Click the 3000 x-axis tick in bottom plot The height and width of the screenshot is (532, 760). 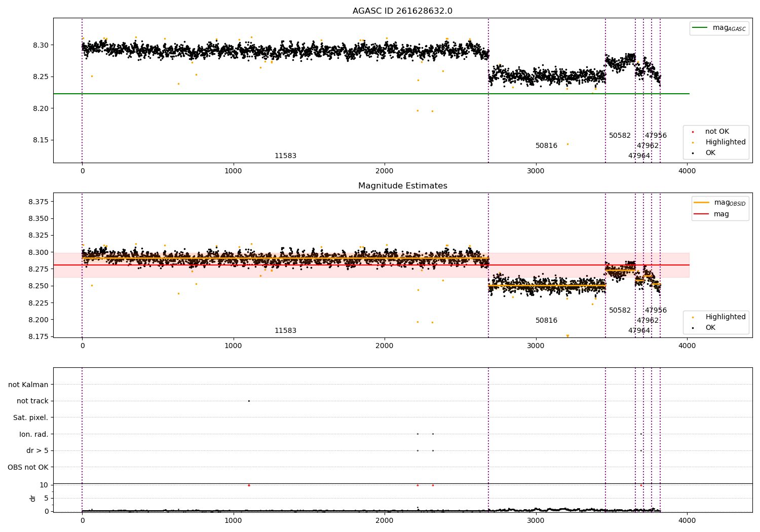click(536, 520)
